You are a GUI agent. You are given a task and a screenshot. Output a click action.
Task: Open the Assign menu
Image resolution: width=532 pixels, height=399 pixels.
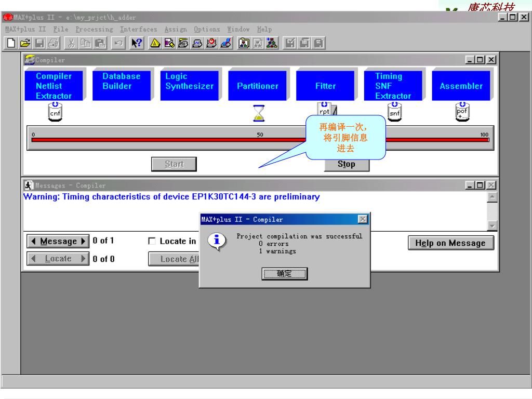coord(176,29)
